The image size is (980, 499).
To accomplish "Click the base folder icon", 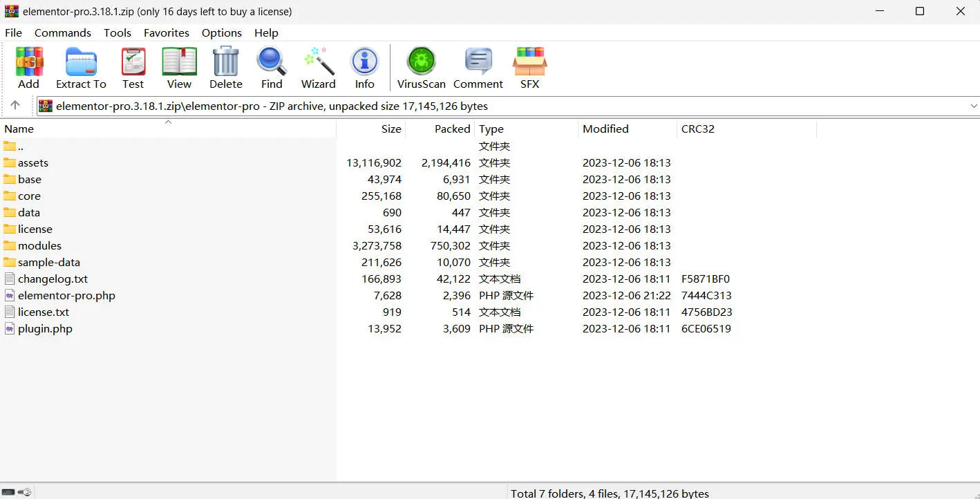I will tap(10, 180).
